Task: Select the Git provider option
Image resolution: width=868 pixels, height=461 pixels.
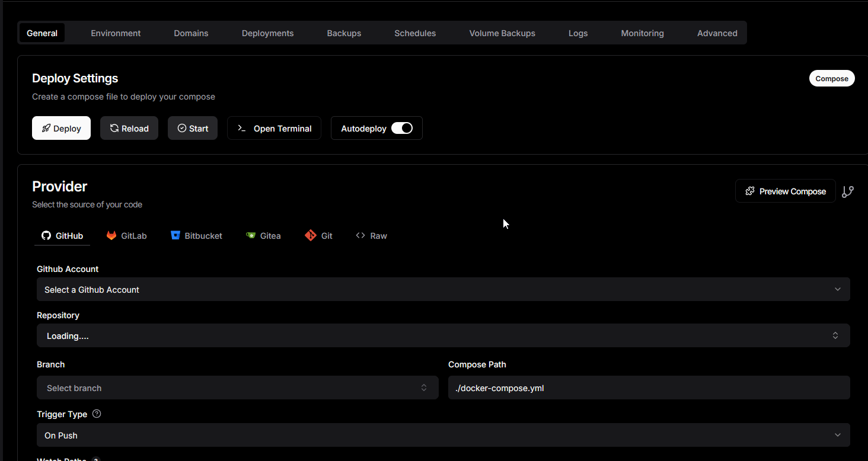Action: click(318, 236)
